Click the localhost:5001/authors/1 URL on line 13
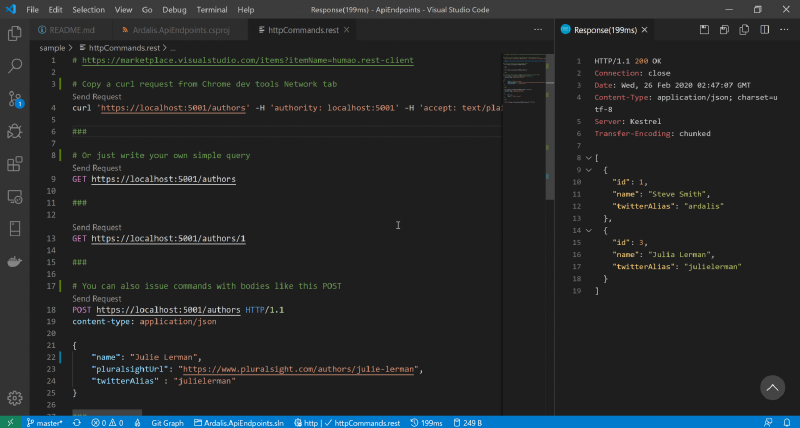Viewport: 800px width, 428px height. pos(168,238)
